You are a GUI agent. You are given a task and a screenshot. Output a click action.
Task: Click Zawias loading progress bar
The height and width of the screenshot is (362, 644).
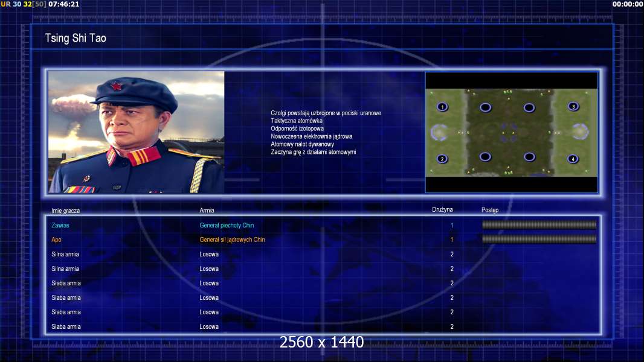[539, 224]
